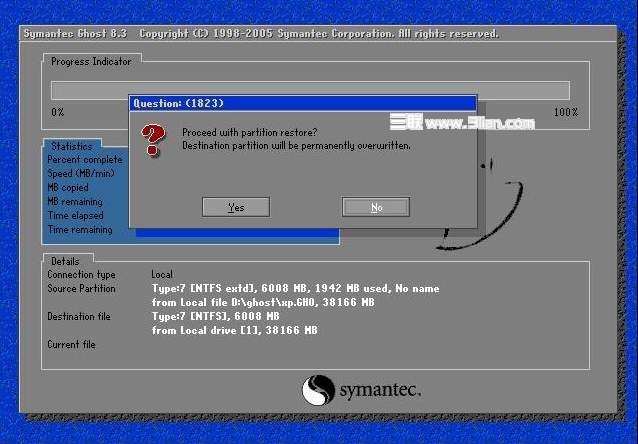Click the 'Type:7 [NTFS], 6008 MB' destination line
The image size is (638, 444).
coord(215,316)
